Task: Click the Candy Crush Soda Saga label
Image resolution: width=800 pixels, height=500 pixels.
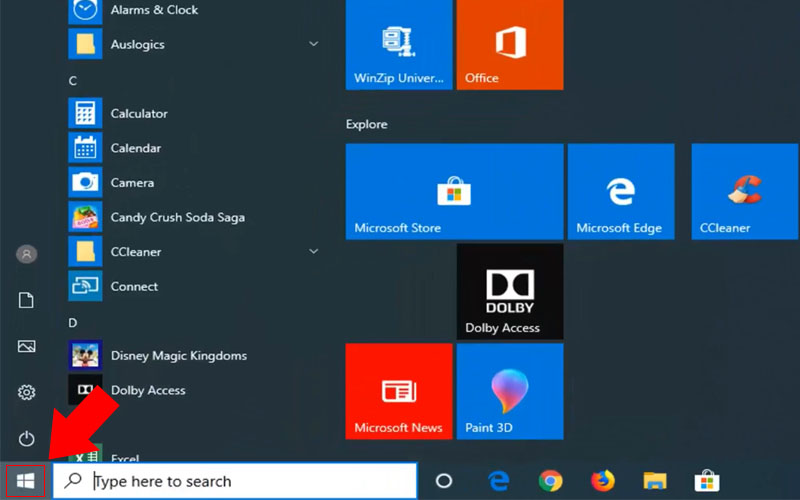Action: [x=178, y=217]
